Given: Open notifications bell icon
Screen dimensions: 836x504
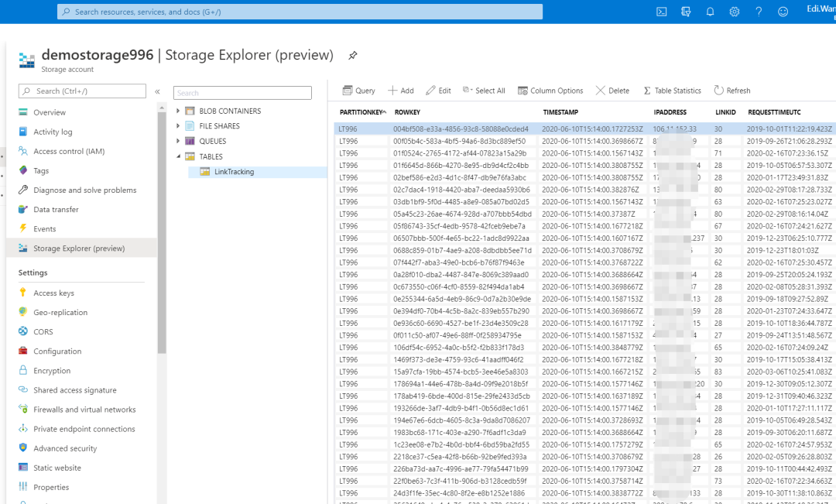Looking at the screenshot, I should [710, 12].
